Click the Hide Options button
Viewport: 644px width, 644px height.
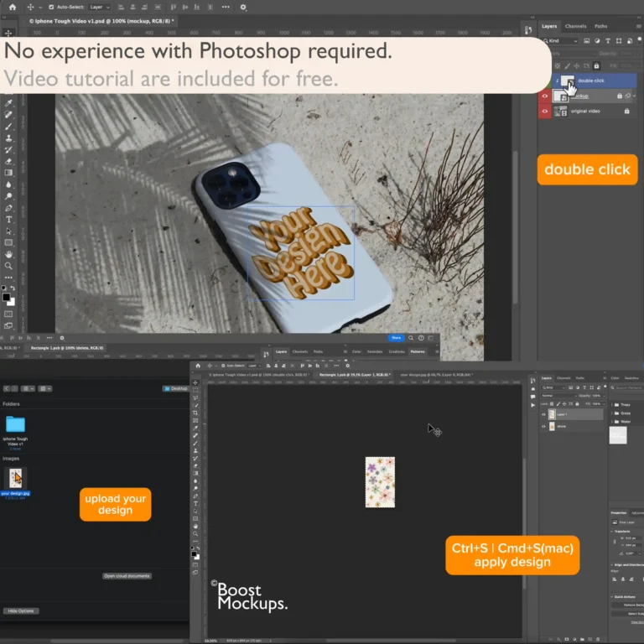[x=21, y=610]
